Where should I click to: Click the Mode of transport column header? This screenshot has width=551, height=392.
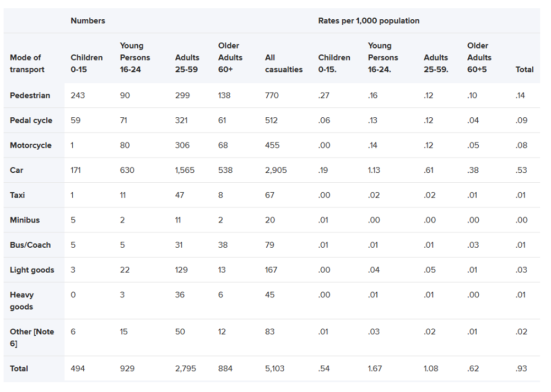tap(27, 63)
